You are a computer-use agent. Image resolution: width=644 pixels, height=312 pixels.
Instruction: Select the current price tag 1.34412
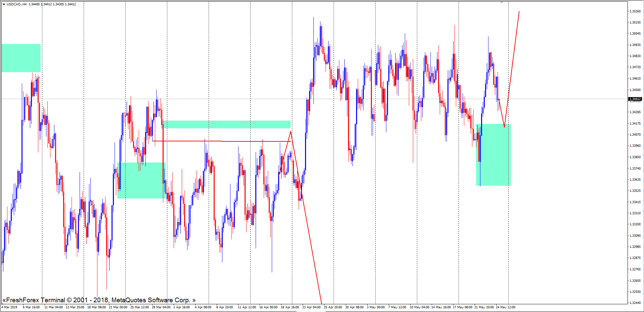click(635, 99)
